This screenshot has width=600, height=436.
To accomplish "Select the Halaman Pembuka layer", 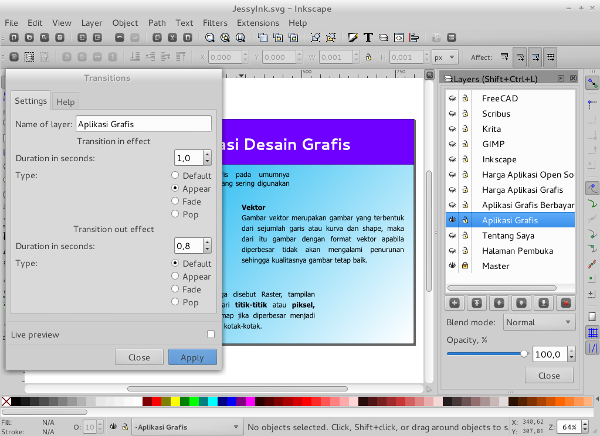I will pyautogui.click(x=510, y=251).
